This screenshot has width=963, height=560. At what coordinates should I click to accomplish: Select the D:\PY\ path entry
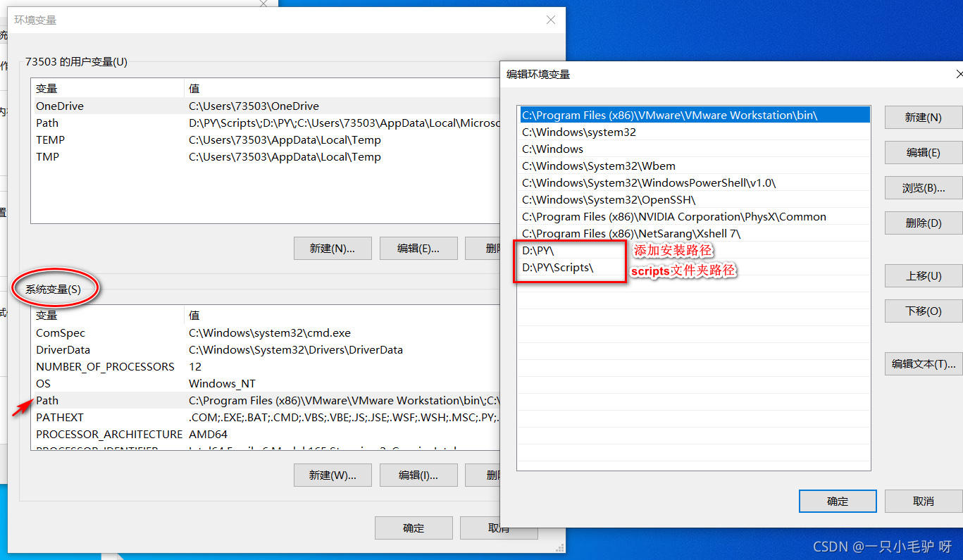(x=557, y=250)
